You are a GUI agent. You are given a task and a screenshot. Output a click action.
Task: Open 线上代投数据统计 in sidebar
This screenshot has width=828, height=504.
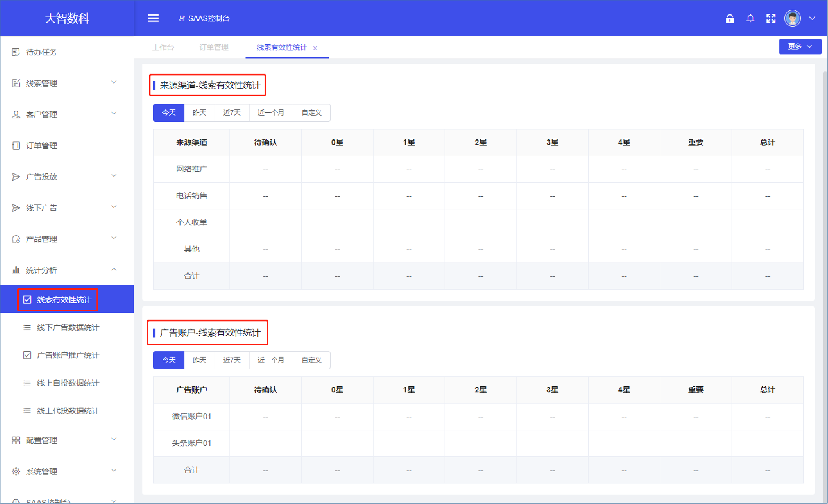pyautogui.click(x=67, y=411)
